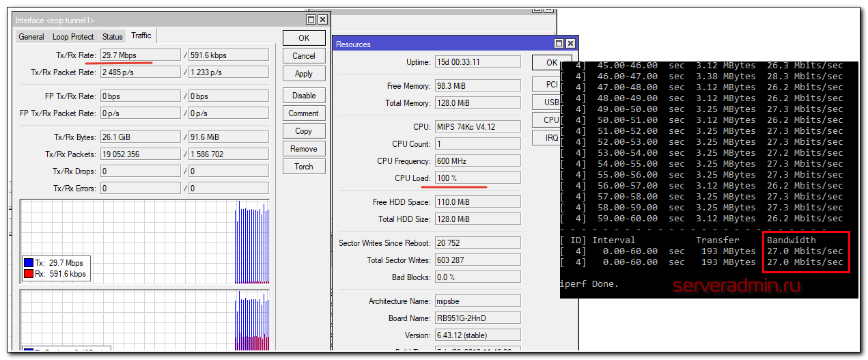Screen dimensions: 868x360
Task: Click the Sector Writes Since Reboot field 20 752
Action: click(477, 243)
